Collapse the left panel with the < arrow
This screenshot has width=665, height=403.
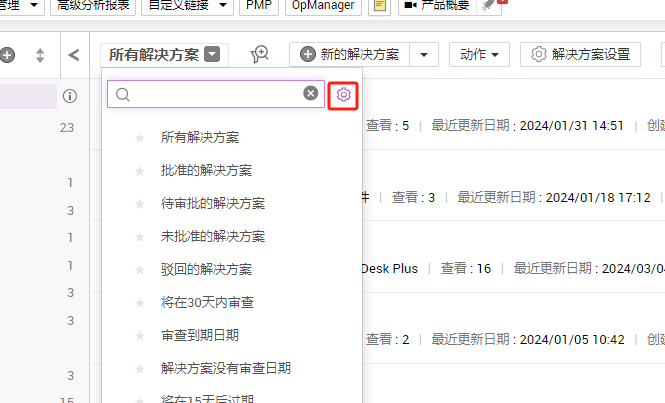(x=74, y=54)
